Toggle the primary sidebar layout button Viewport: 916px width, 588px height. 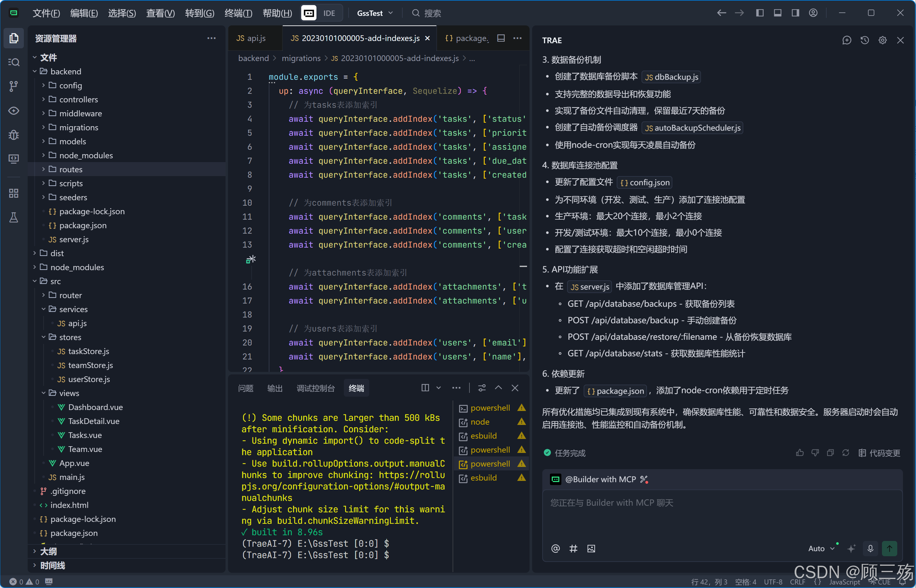760,13
